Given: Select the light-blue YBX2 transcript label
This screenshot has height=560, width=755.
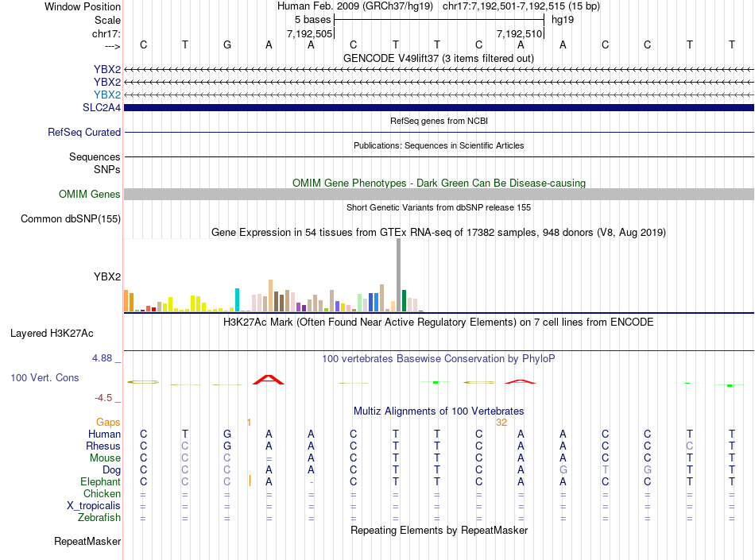Looking at the screenshot, I should (x=107, y=95).
